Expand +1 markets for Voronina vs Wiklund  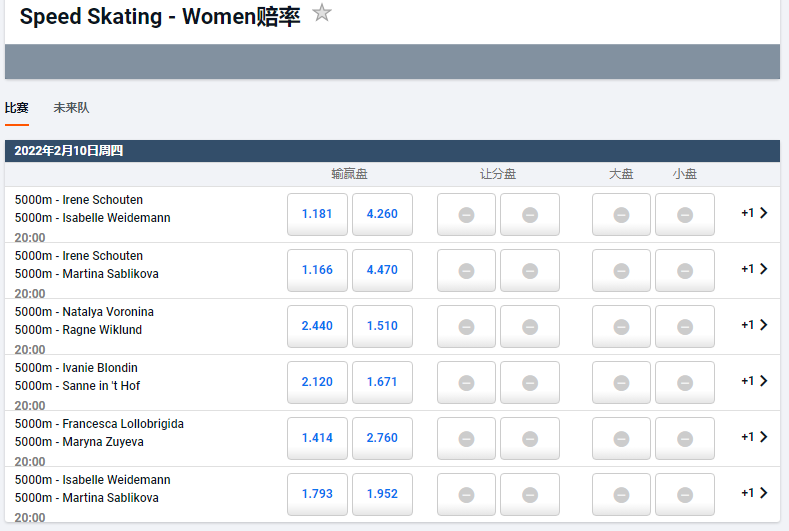(755, 325)
